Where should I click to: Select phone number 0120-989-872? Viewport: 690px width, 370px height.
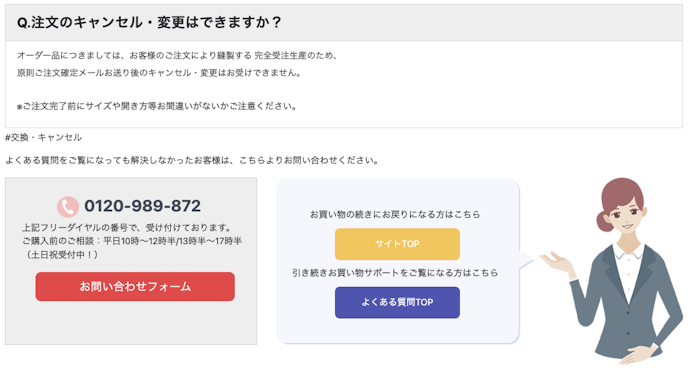pyautogui.click(x=143, y=206)
